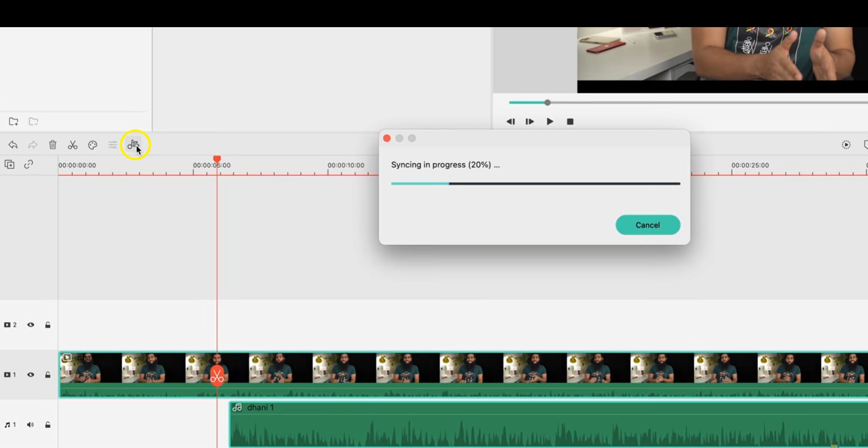
Task: Click the Delete trash icon
Action: [52, 145]
